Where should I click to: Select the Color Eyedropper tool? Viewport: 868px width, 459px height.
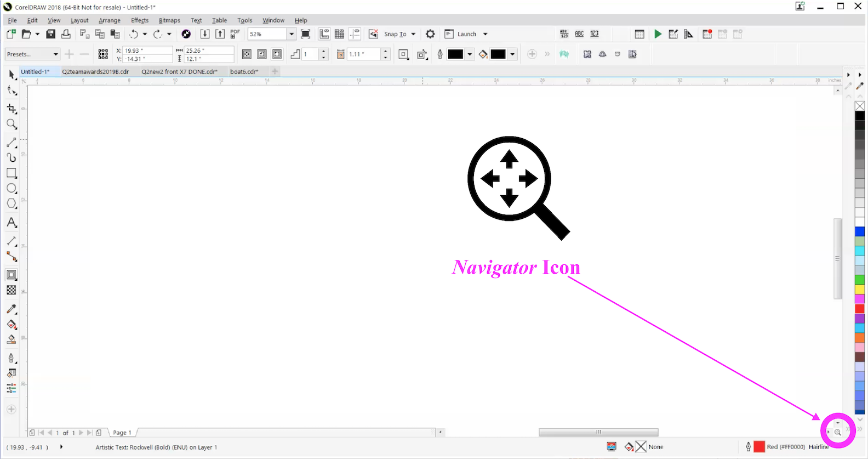pos(12,309)
